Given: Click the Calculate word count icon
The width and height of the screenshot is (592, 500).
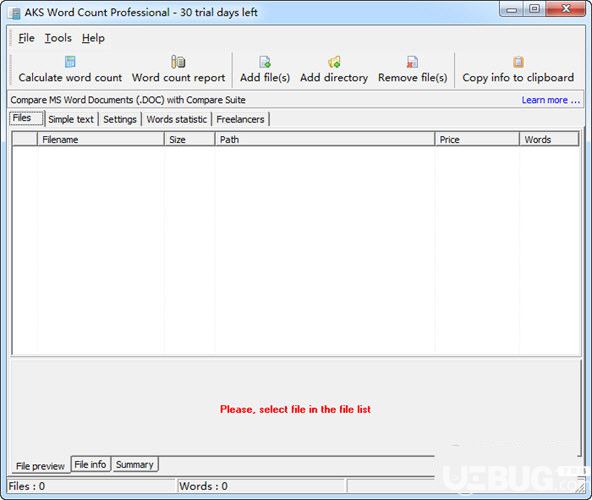Looking at the screenshot, I should (70, 62).
